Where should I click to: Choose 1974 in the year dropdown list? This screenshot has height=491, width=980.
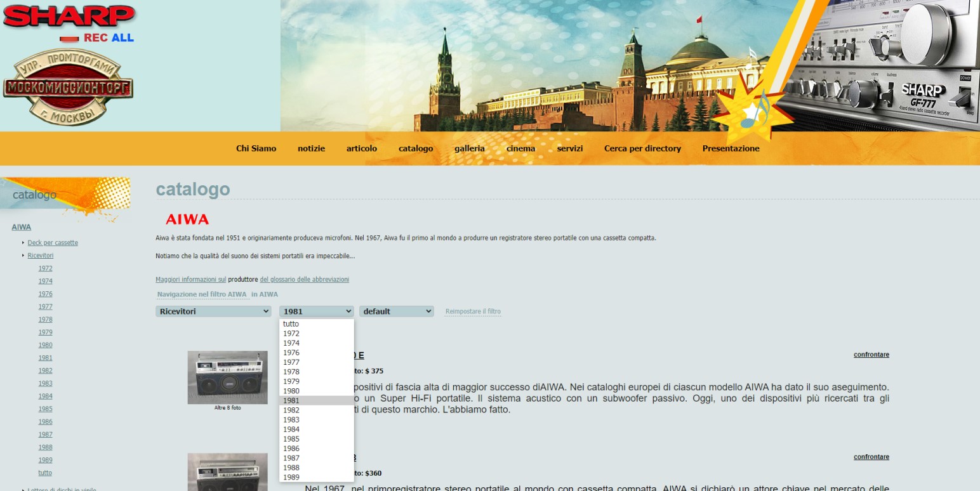tap(317, 343)
